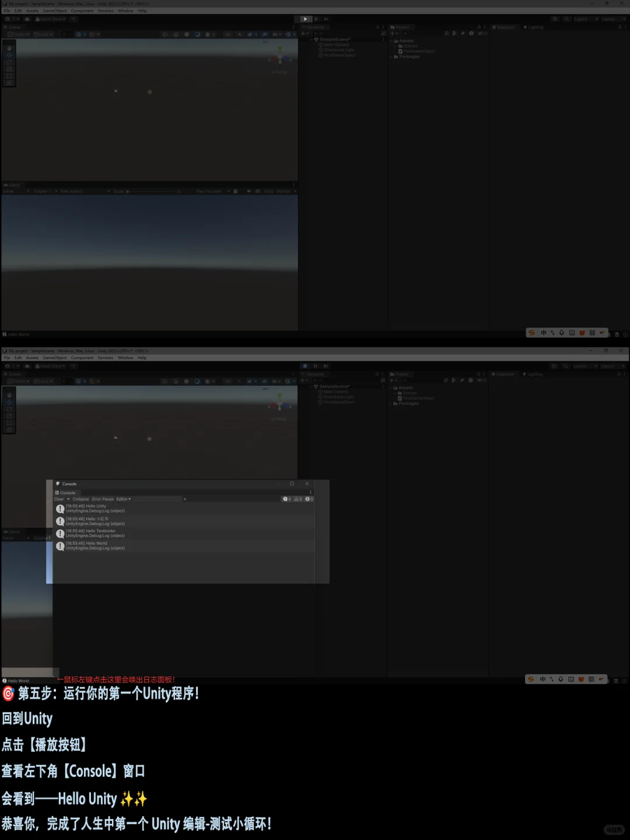This screenshot has width=630, height=840.
Task: Open Editor dropdown in Console window
Action: pos(124,499)
